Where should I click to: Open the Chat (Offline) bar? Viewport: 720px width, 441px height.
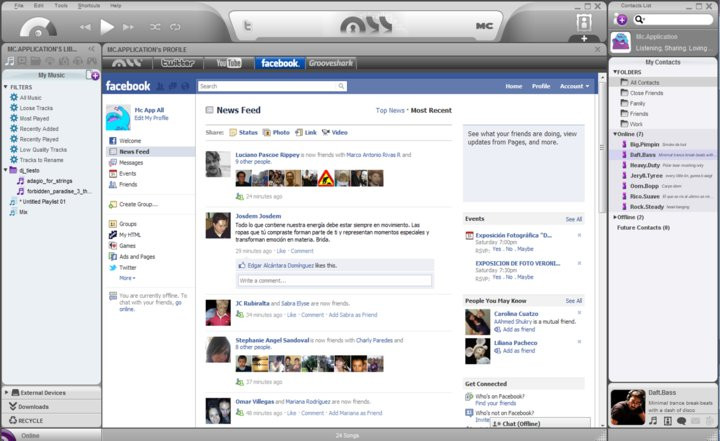(x=540, y=423)
